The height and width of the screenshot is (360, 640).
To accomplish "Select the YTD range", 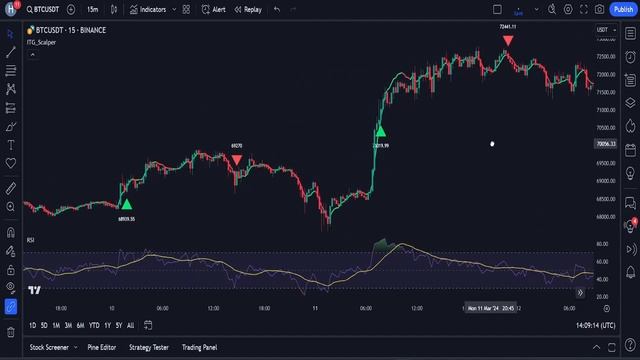I will [x=94, y=325].
